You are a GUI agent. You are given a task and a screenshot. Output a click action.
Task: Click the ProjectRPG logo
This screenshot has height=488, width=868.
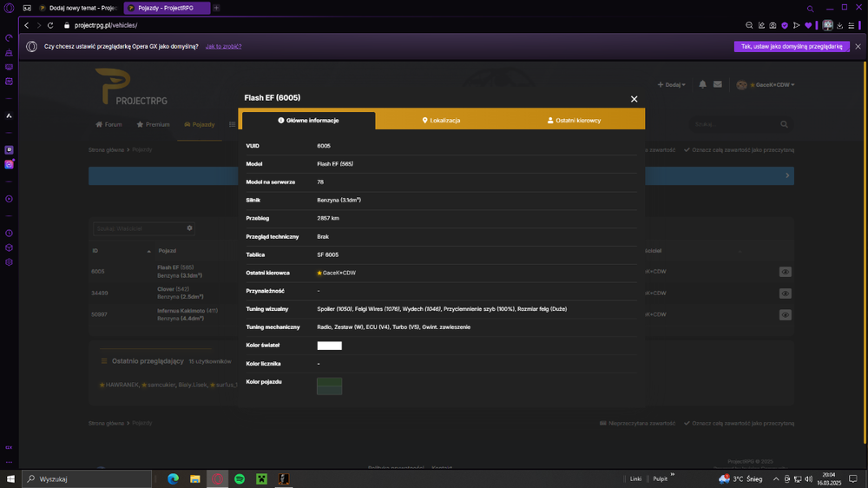tap(131, 87)
